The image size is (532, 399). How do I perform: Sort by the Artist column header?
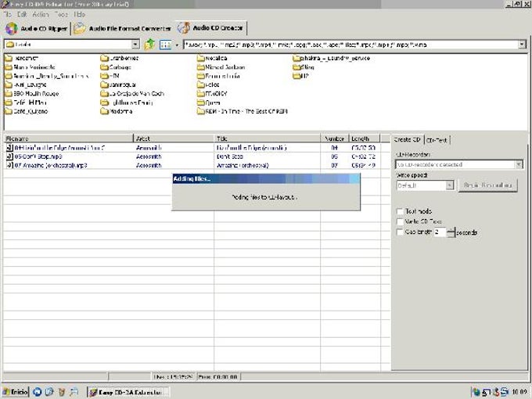174,138
